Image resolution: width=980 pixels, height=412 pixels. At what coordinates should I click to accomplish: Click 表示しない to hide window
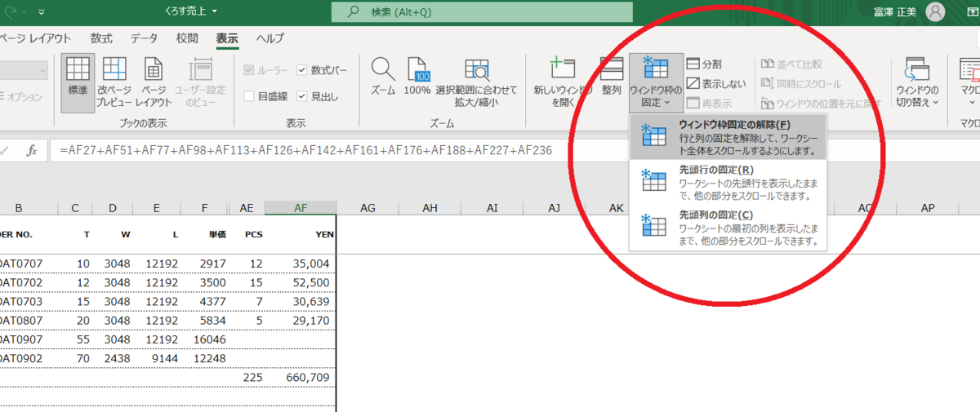[x=716, y=83]
